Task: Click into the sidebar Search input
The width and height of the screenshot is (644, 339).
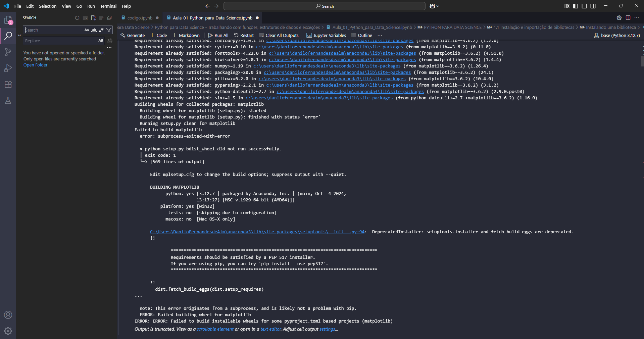Action: tap(54, 30)
